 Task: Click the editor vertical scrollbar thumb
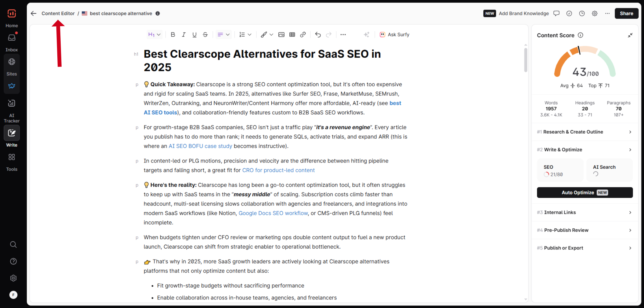[x=526, y=60]
